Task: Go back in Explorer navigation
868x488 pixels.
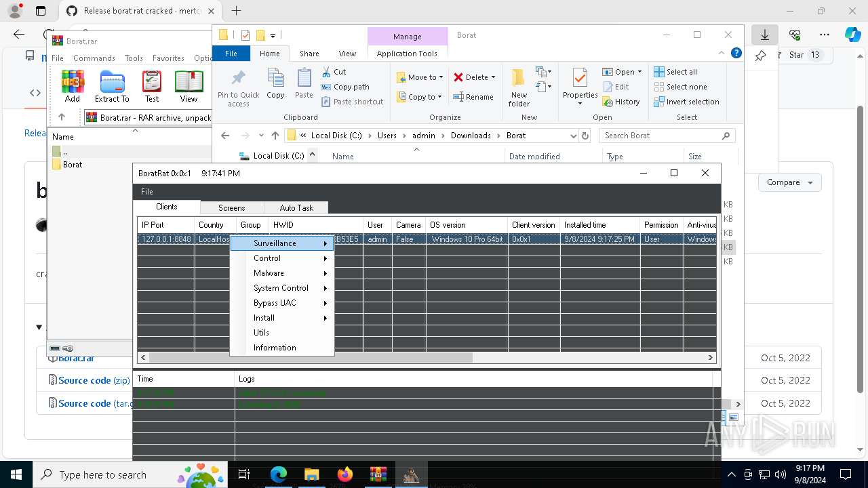Action: [x=226, y=136]
